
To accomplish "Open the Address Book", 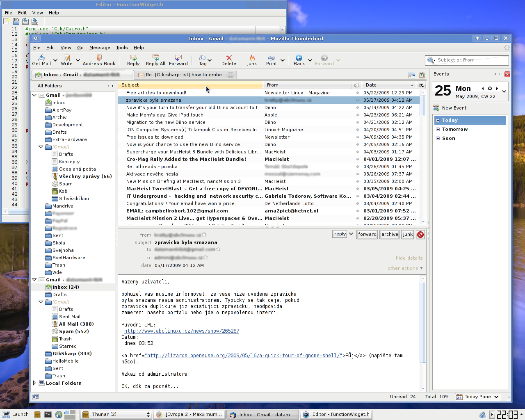I will coord(99,60).
